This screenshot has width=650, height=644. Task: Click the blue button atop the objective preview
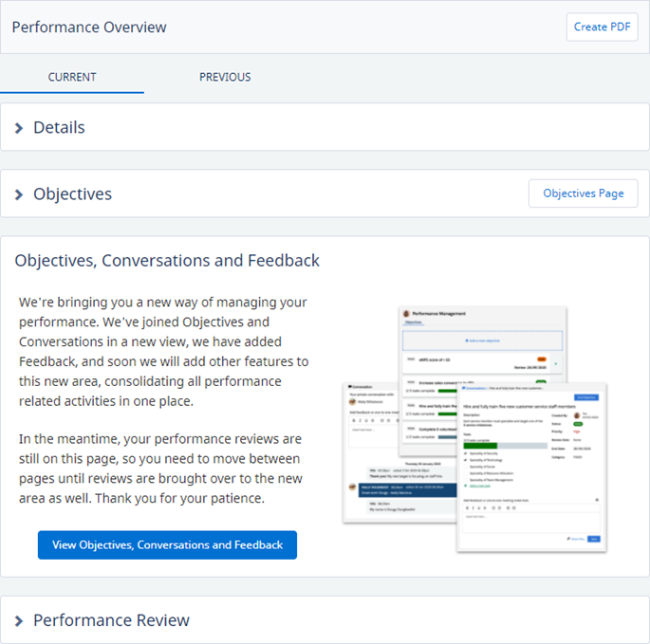[587, 396]
